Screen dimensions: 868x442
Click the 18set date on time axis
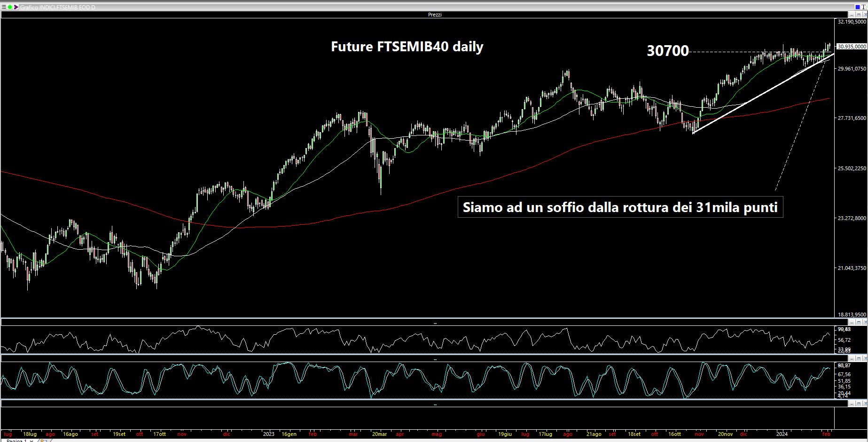click(634, 434)
